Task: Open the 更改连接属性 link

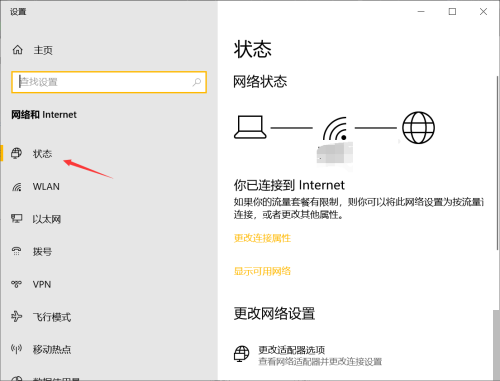Action: pos(262,238)
